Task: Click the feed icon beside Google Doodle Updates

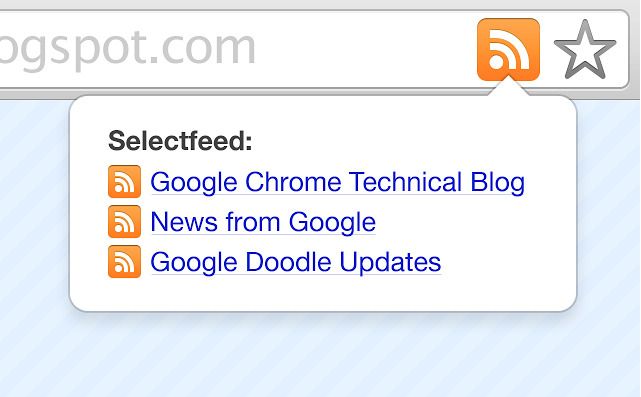Action: click(124, 262)
